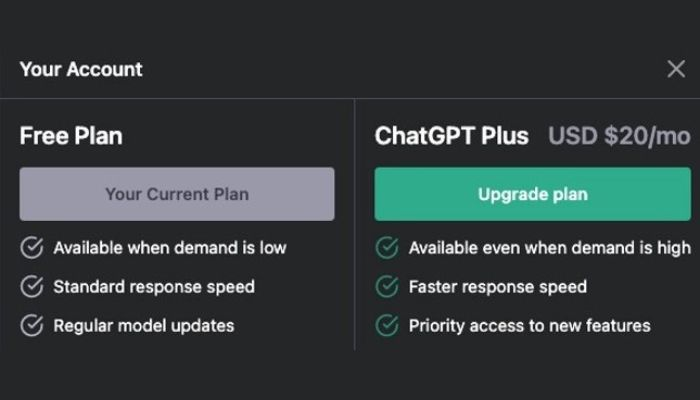Select the Regular model updates text

[x=144, y=326]
